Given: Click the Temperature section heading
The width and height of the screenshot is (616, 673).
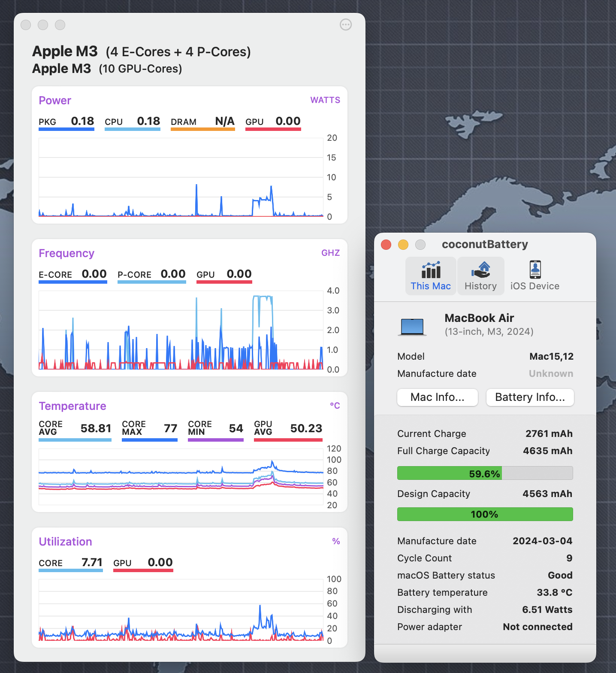Looking at the screenshot, I should coord(72,406).
